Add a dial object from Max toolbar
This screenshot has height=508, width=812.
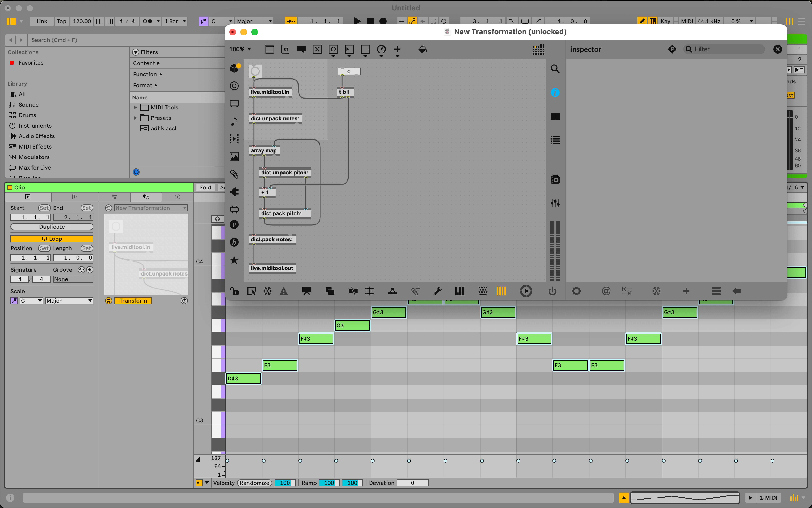(x=381, y=49)
